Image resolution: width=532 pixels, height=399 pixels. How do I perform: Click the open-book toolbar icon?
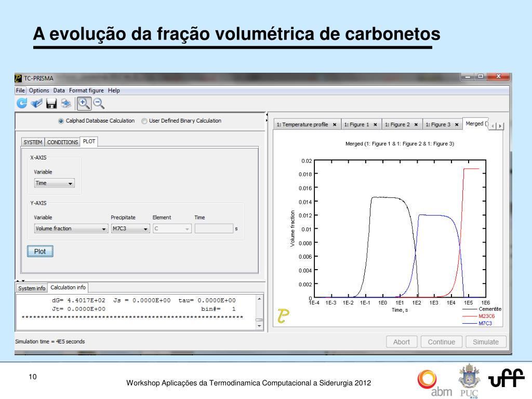(37, 103)
